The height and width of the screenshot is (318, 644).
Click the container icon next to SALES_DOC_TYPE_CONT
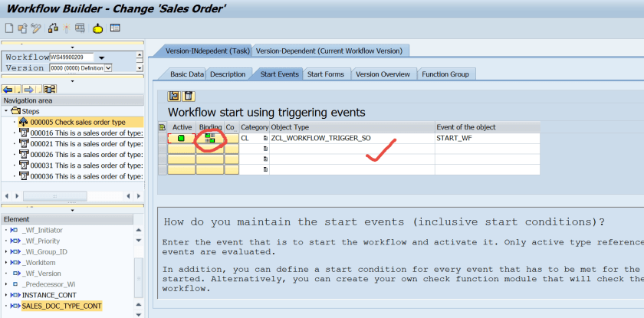(x=15, y=306)
